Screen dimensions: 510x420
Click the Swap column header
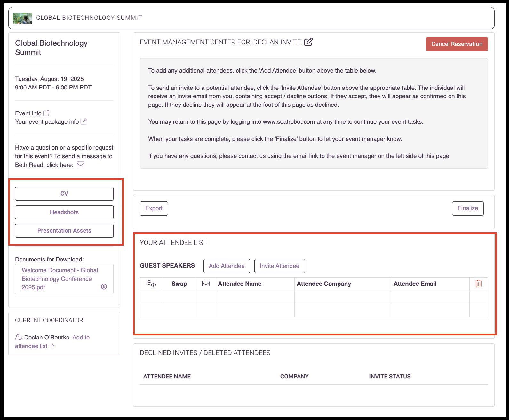pyautogui.click(x=179, y=284)
